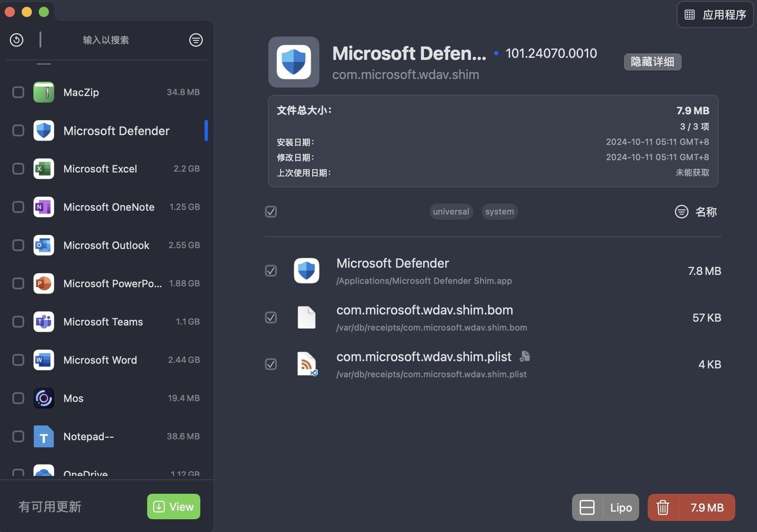Tick the Microsoft PowerPoint checkbox
757x532 pixels.
[18, 283]
